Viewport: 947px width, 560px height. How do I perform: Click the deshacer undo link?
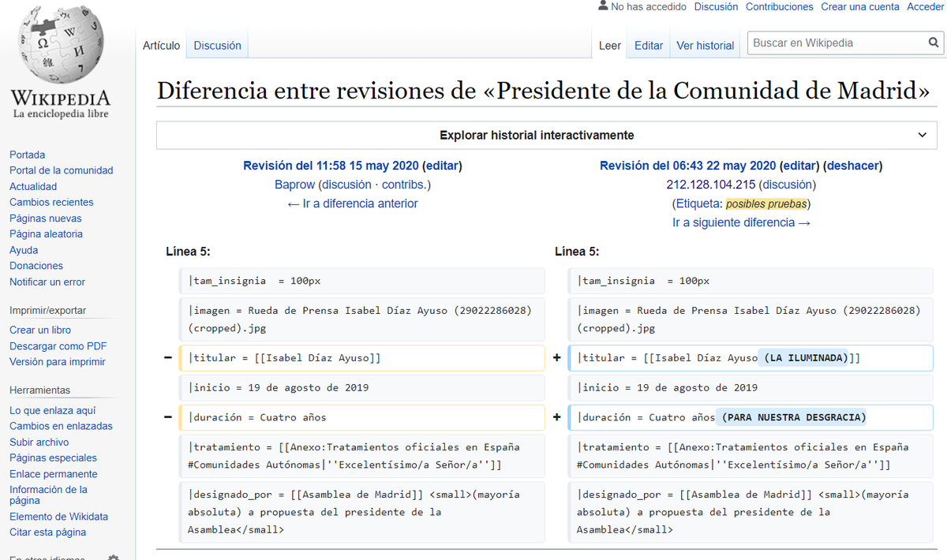[x=853, y=166]
